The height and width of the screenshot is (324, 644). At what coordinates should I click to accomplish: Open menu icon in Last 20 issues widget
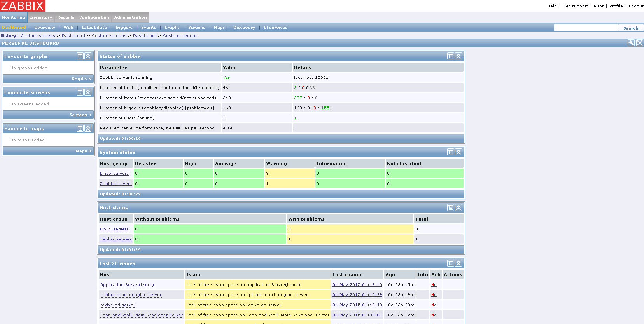pyautogui.click(x=451, y=263)
